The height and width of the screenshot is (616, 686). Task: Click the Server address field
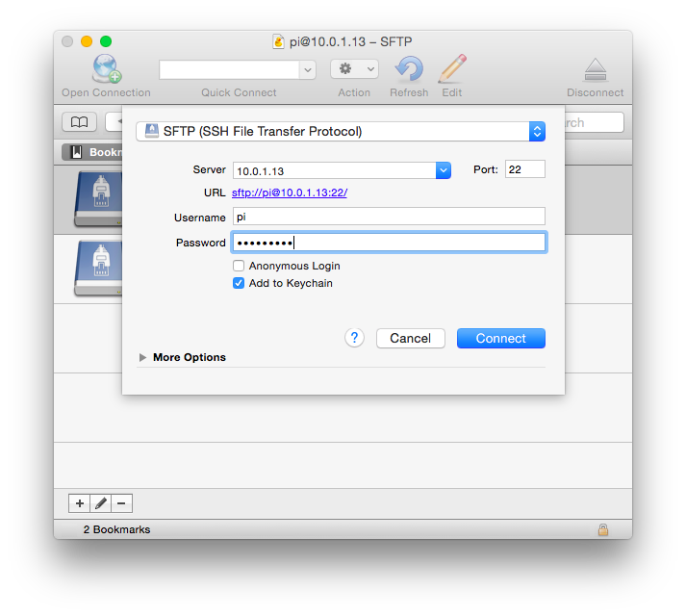pyautogui.click(x=334, y=170)
